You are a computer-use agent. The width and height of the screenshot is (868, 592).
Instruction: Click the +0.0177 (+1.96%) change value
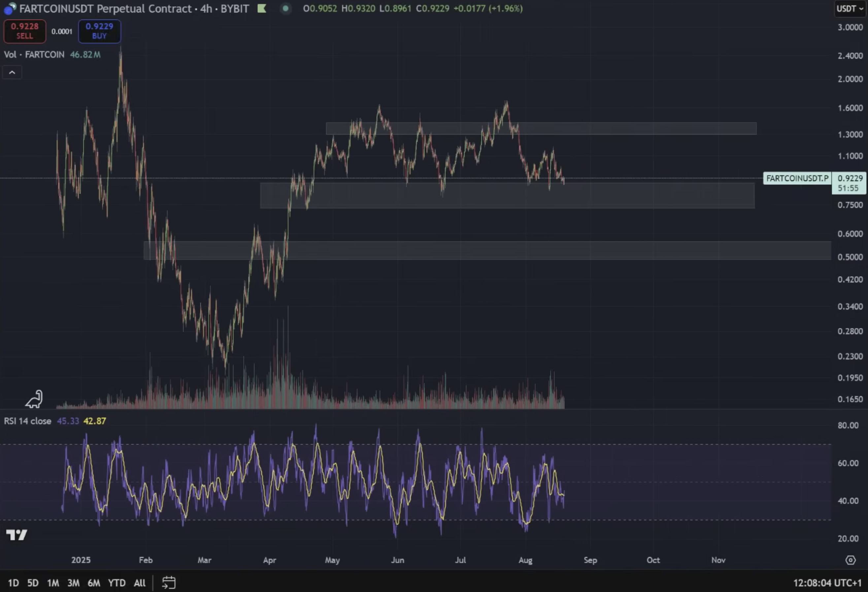(488, 8)
